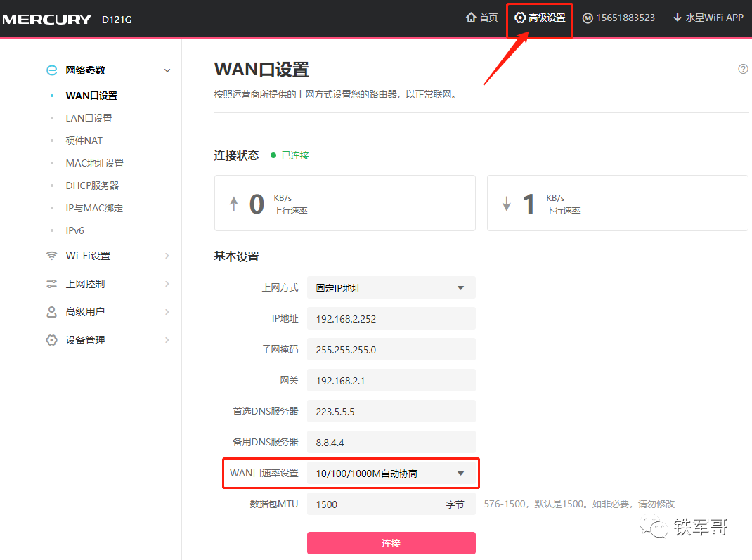Click the help question mark icon
Image resolution: width=752 pixels, height=560 pixels.
click(743, 69)
